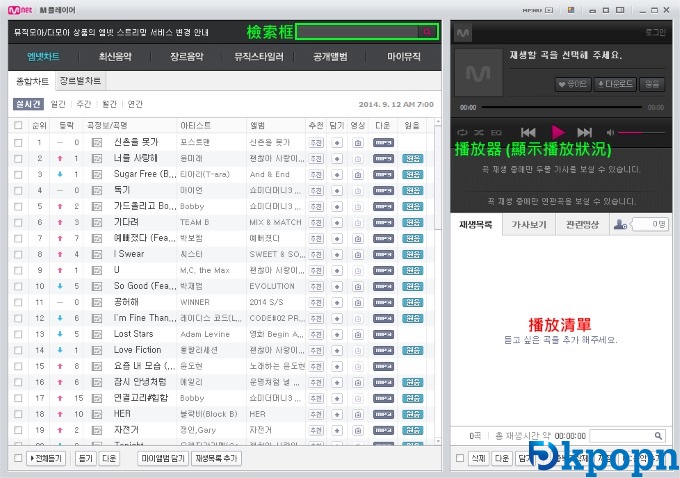Click the user icon beside the listener count
This screenshot has height=478, width=680.
tap(620, 224)
